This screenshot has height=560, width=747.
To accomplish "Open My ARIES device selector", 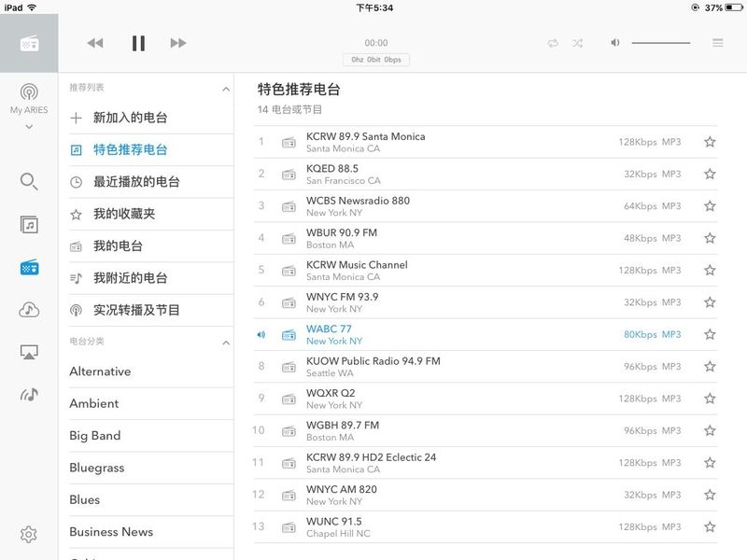I will [x=29, y=105].
